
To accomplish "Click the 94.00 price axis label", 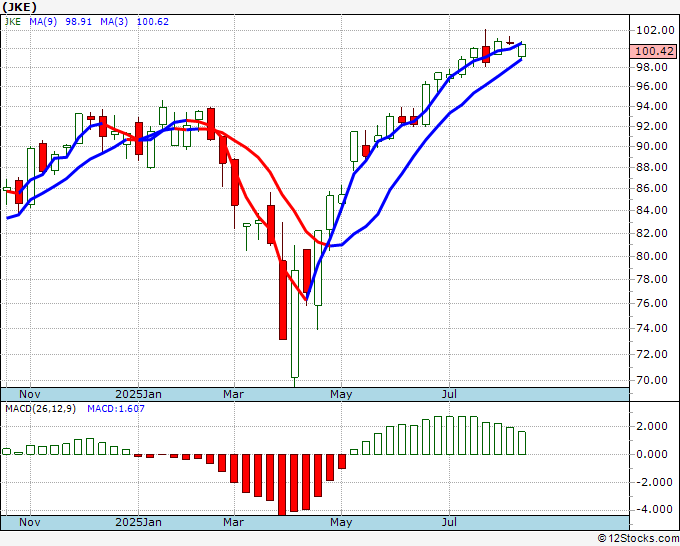I will pyautogui.click(x=652, y=106).
